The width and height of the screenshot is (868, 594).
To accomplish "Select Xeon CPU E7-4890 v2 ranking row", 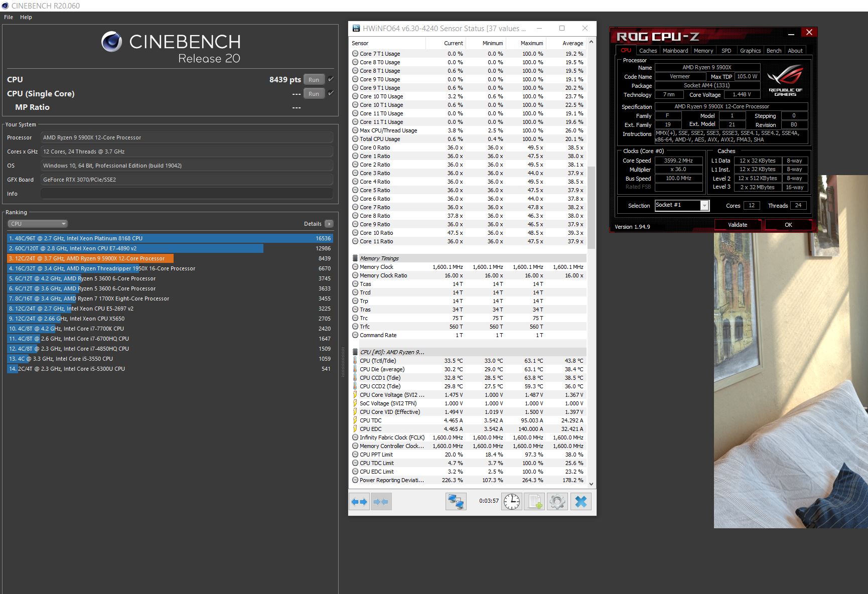I will [x=170, y=248].
